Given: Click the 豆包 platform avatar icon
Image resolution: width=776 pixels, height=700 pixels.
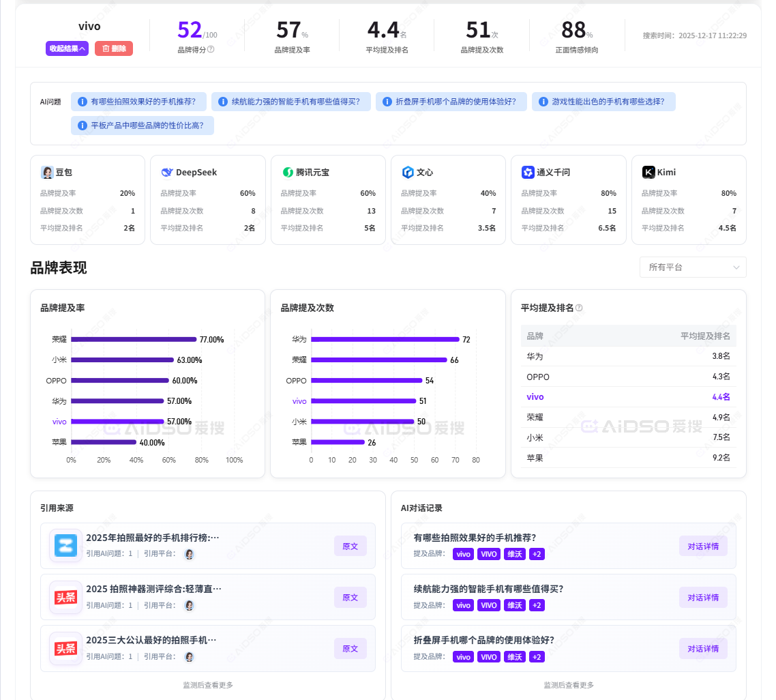Looking at the screenshot, I should [47, 173].
